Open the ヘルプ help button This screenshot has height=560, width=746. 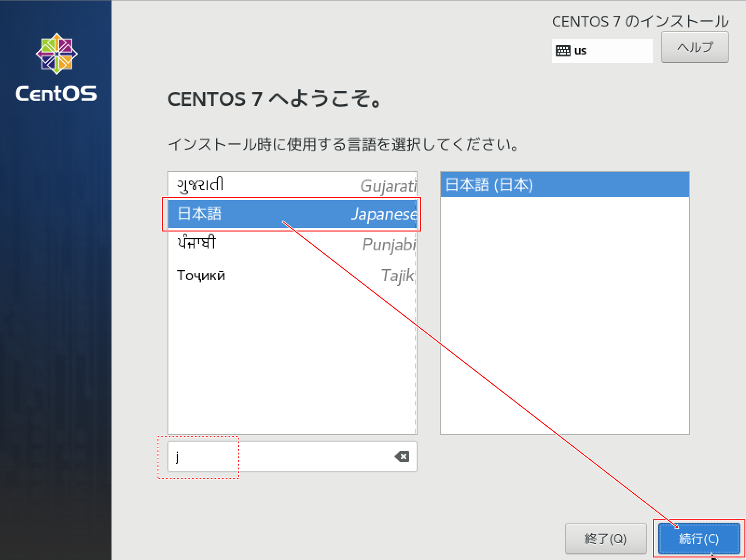coord(695,47)
